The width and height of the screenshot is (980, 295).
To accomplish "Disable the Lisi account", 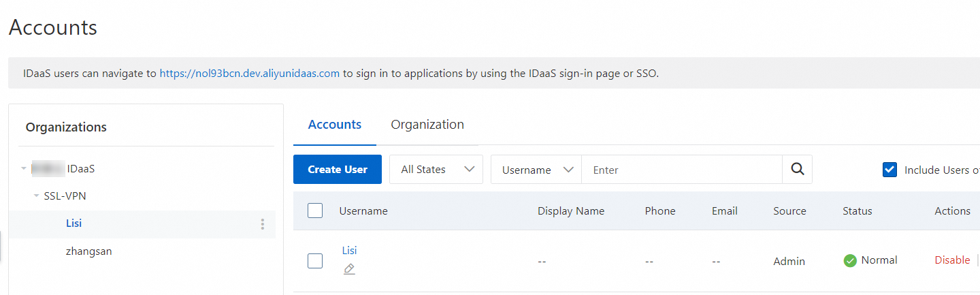I will [x=952, y=260].
